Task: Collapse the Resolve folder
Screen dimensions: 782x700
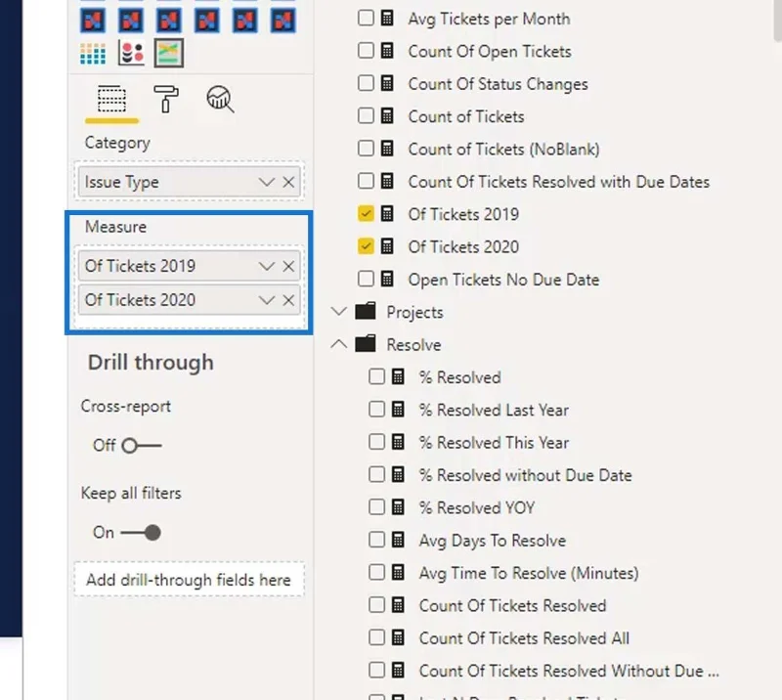Action: click(x=338, y=344)
